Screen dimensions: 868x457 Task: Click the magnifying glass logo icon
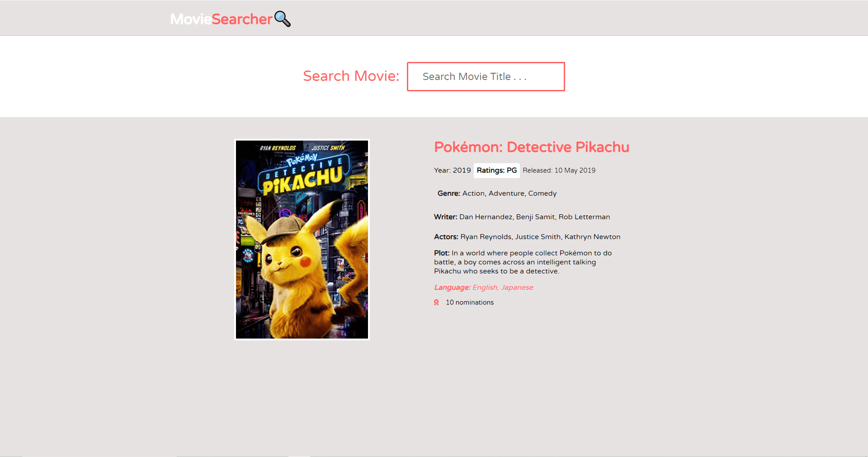[x=283, y=19]
